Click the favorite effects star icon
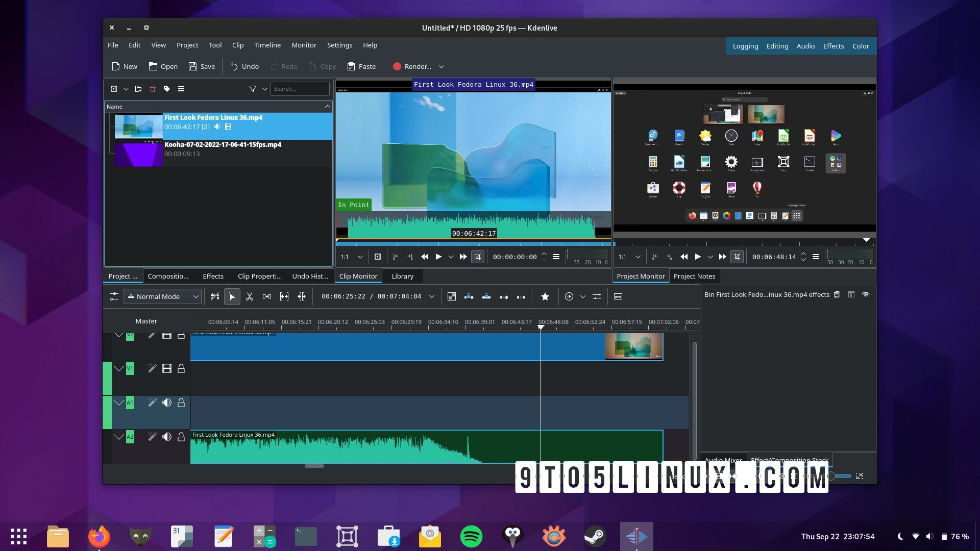The image size is (980, 551). coord(545,296)
